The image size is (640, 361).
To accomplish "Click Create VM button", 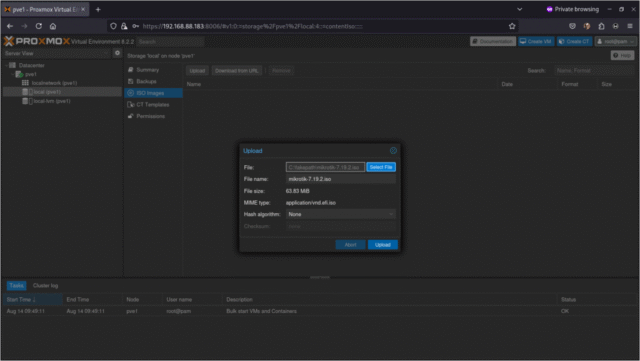I will [x=536, y=41].
